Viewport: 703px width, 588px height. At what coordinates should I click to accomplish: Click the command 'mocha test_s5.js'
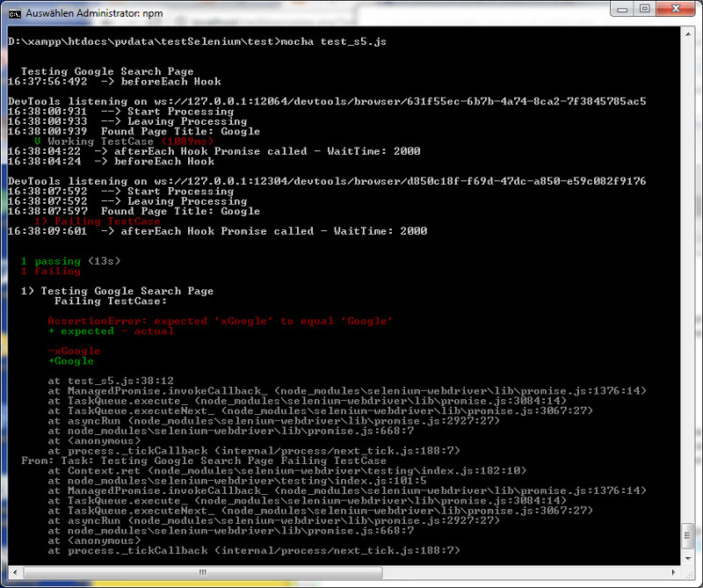point(334,41)
